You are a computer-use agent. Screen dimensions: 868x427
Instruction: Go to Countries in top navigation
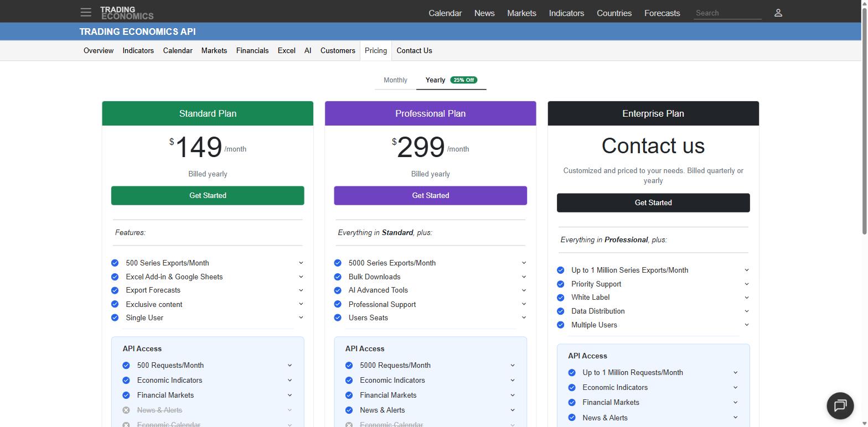[x=614, y=13]
